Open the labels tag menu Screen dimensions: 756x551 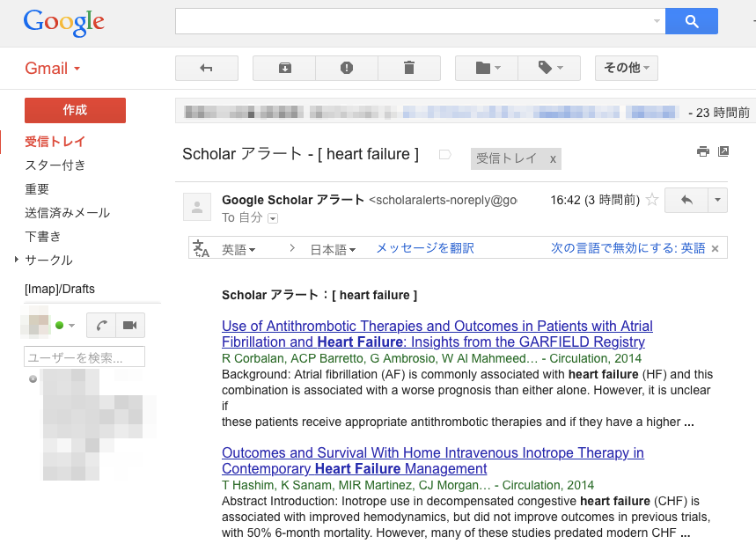pyautogui.click(x=550, y=68)
